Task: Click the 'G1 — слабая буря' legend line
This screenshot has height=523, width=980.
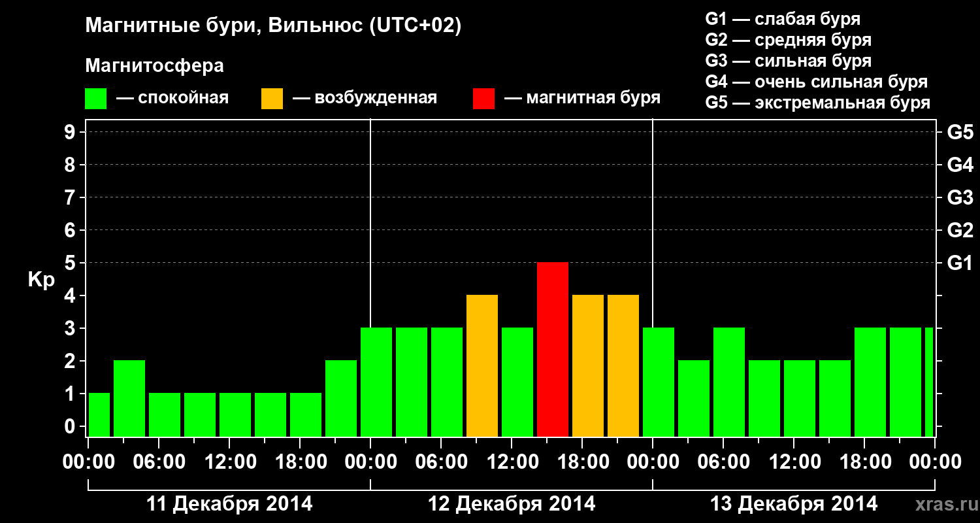Action: coord(783,19)
